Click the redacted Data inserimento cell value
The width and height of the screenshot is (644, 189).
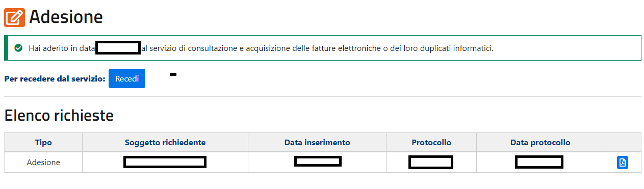[x=318, y=161]
